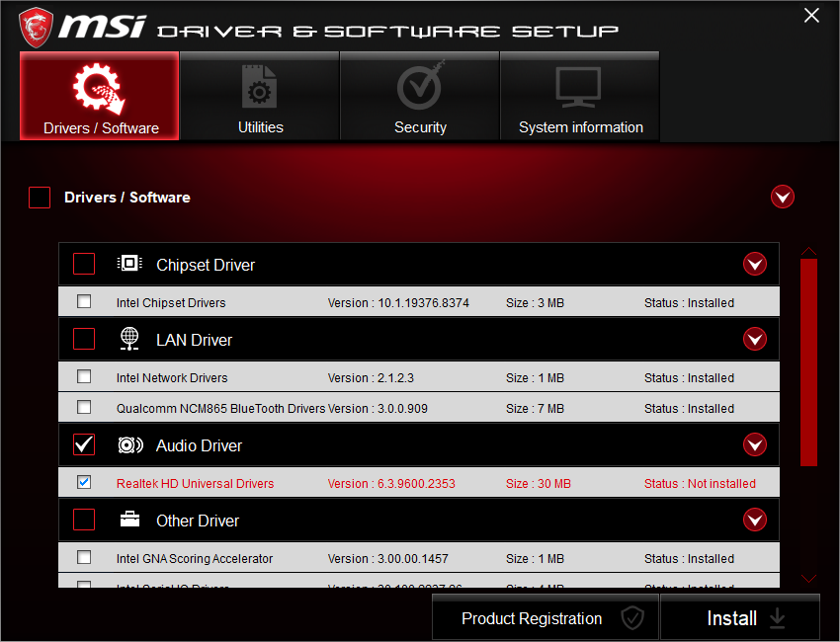Open the Utilities section icon
840x642 pixels.
tap(260, 87)
